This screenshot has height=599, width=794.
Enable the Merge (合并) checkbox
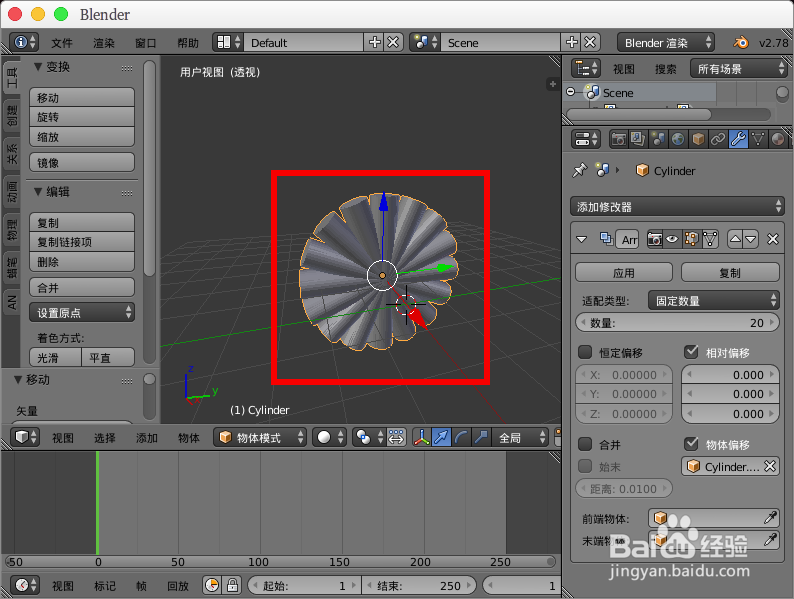click(585, 444)
